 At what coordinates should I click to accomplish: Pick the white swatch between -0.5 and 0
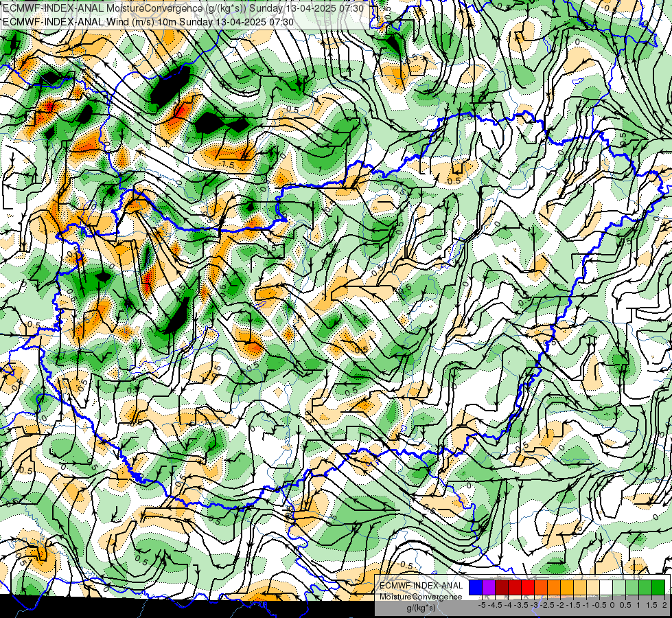(606, 588)
